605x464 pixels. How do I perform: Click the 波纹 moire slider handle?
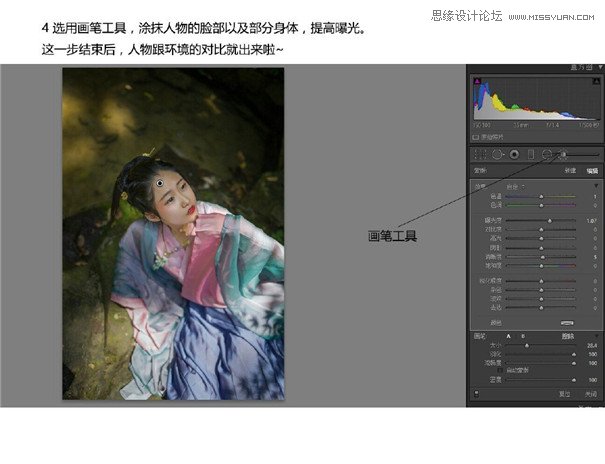(541, 299)
